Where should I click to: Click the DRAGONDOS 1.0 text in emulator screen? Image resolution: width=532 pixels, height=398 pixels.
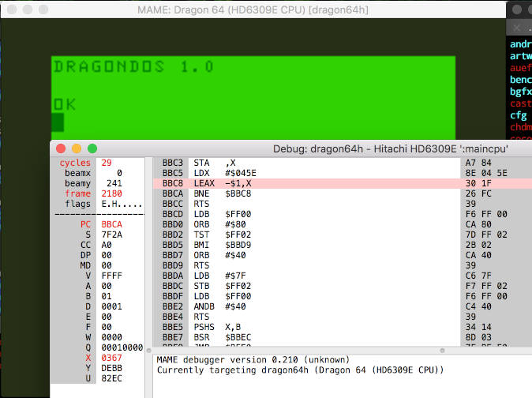click(133, 66)
